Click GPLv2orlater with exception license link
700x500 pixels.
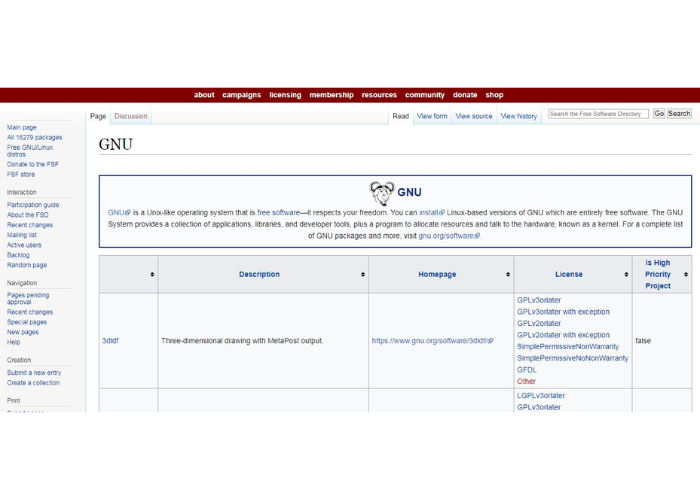[x=563, y=335]
